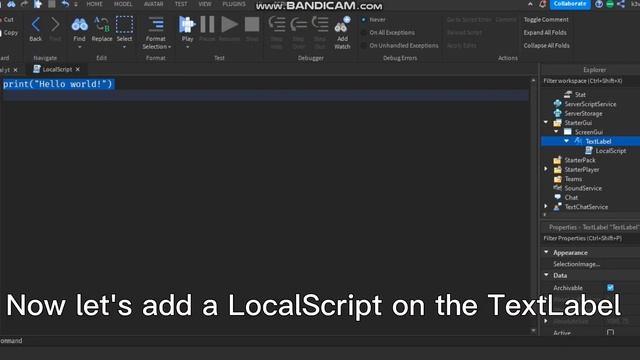Image resolution: width=640 pixels, height=360 pixels.
Task: Click the Stop button
Action: click(252, 24)
